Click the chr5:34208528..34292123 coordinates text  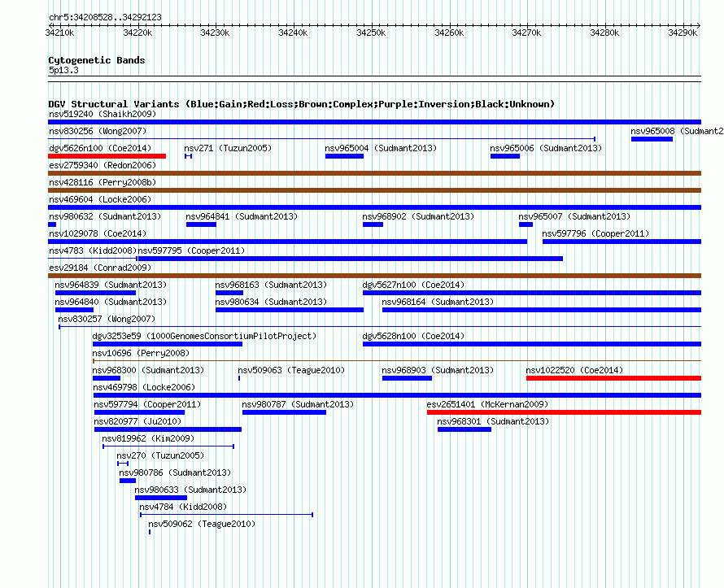(x=105, y=17)
